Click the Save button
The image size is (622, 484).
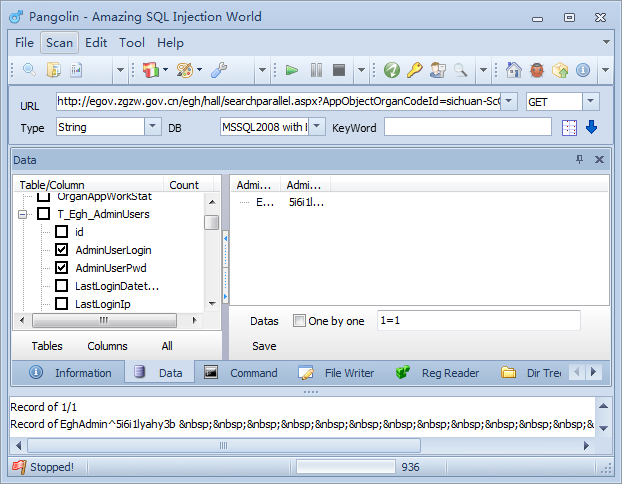[264, 346]
